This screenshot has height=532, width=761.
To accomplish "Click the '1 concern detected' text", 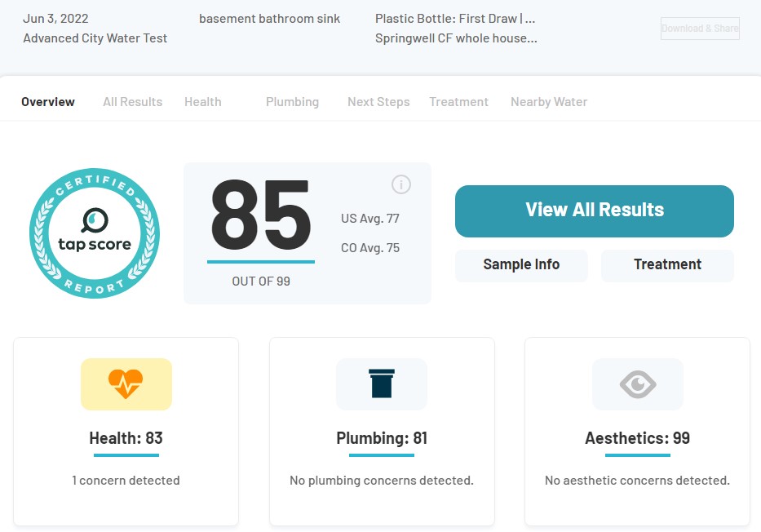I will [x=126, y=481].
